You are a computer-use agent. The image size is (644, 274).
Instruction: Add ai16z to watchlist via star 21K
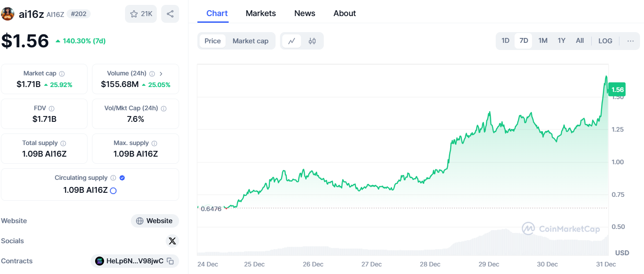pos(141,14)
